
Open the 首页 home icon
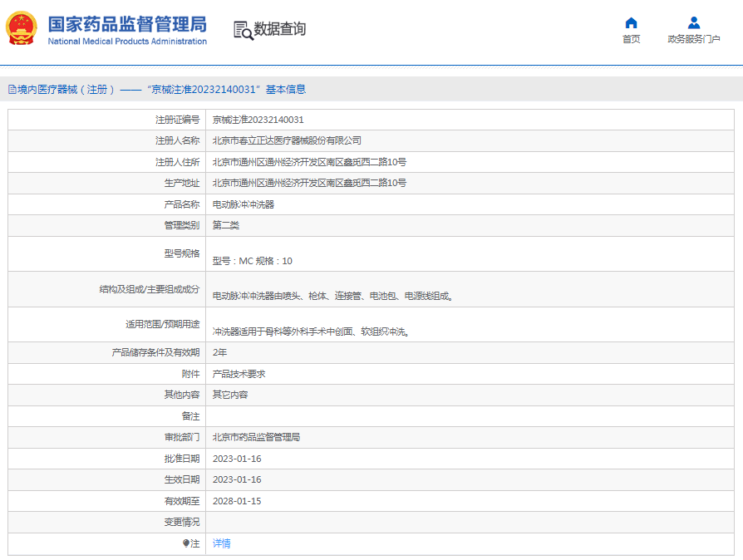(x=631, y=22)
